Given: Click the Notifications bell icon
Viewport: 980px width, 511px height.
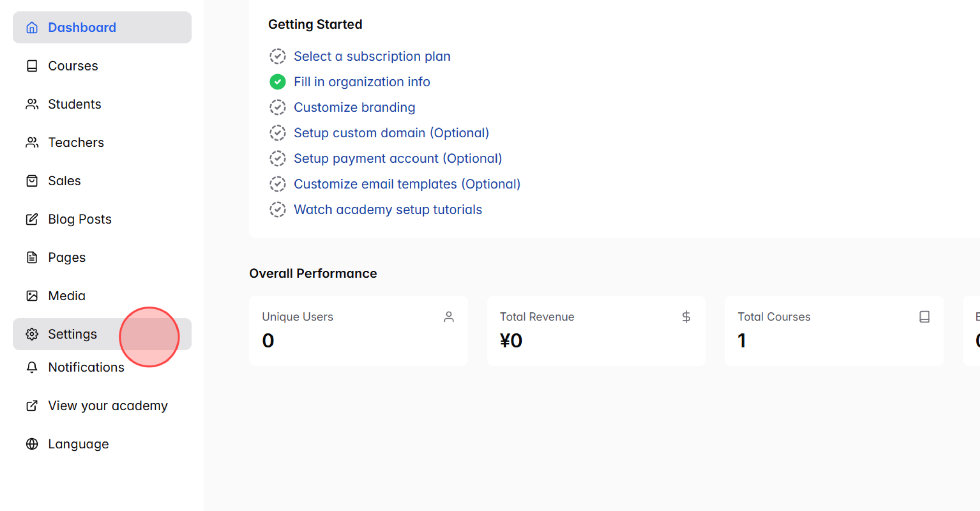Looking at the screenshot, I should coord(32,368).
